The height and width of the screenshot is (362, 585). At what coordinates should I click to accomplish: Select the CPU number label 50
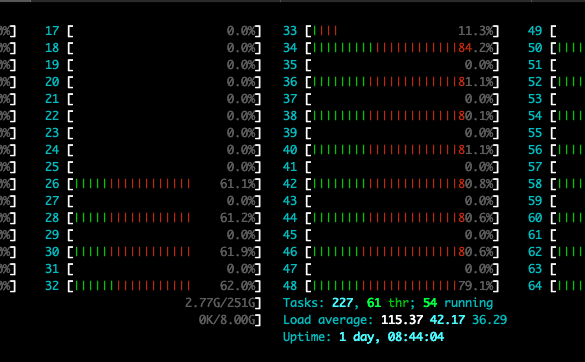535,48
